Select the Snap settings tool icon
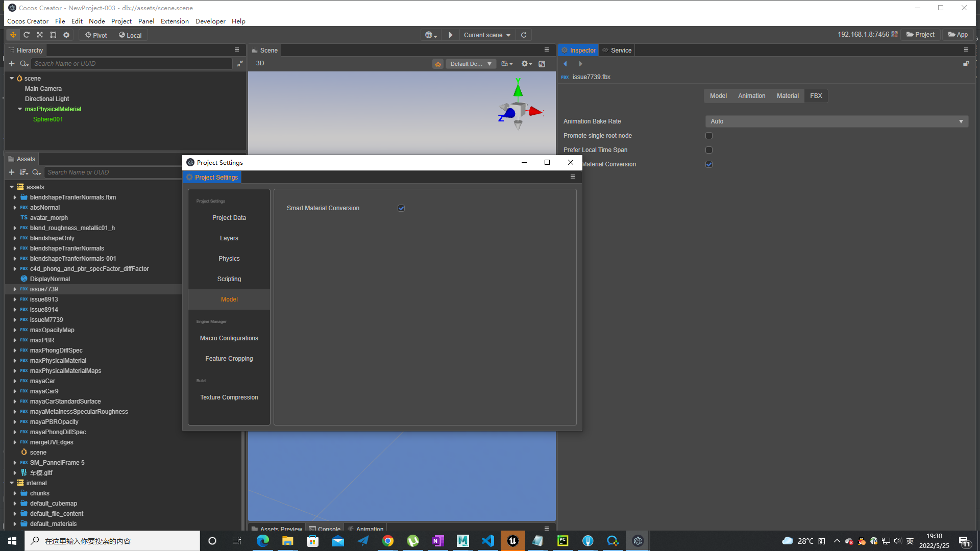This screenshot has height=551, width=980. click(x=66, y=35)
